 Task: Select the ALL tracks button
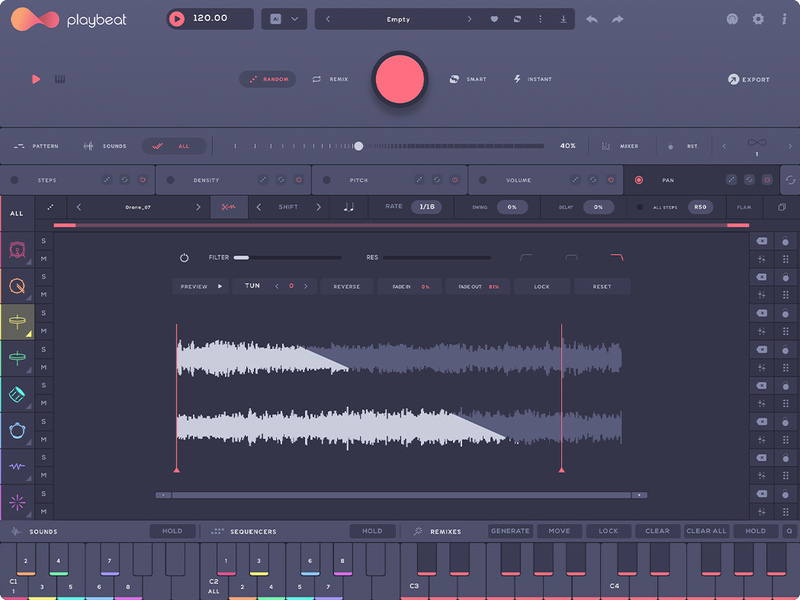17,213
